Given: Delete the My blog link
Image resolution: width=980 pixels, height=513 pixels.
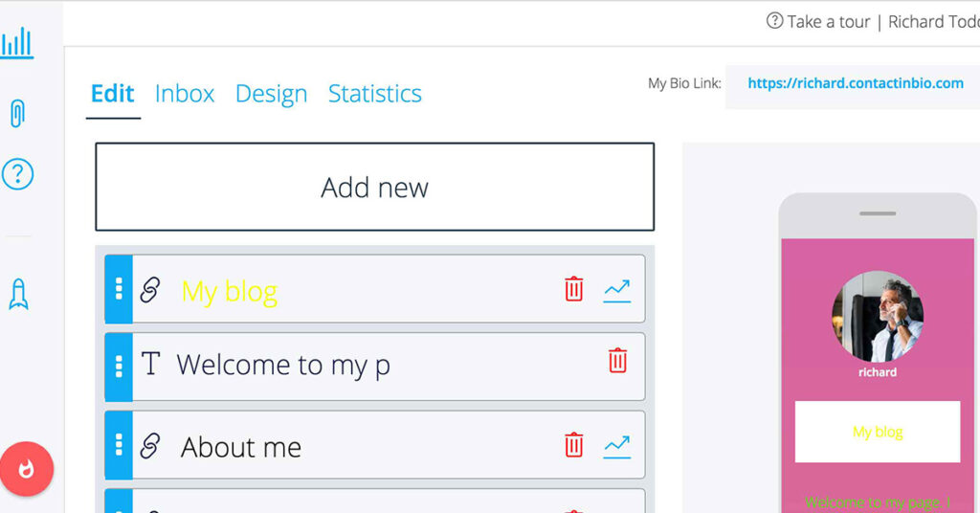Looking at the screenshot, I should tap(573, 289).
